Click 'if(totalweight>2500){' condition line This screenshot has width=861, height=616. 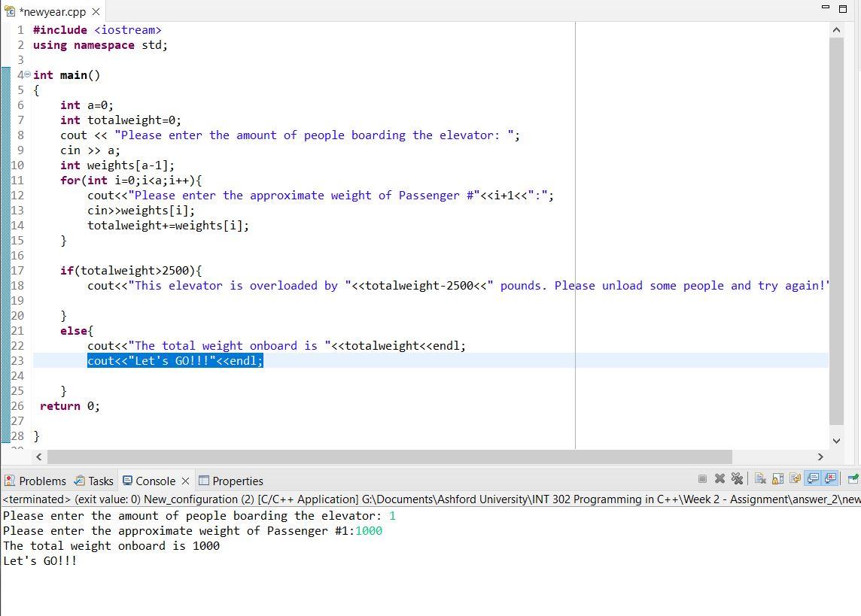click(131, 271)
